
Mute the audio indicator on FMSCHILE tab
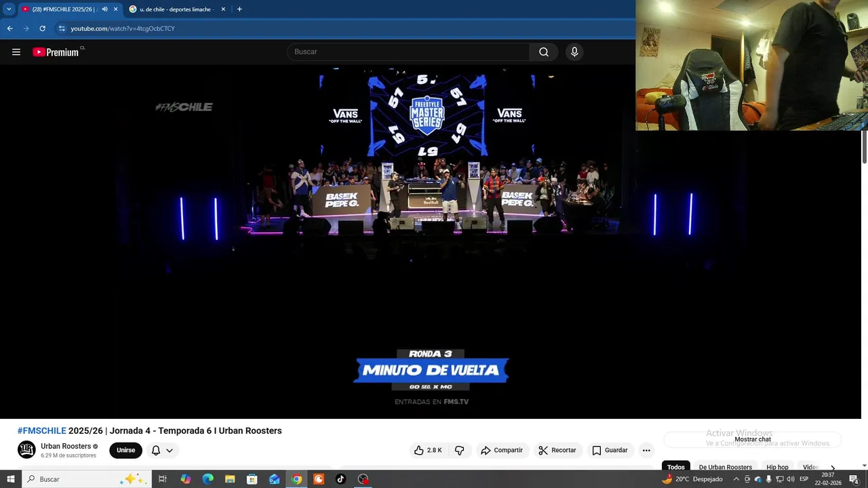click(104, 9)
